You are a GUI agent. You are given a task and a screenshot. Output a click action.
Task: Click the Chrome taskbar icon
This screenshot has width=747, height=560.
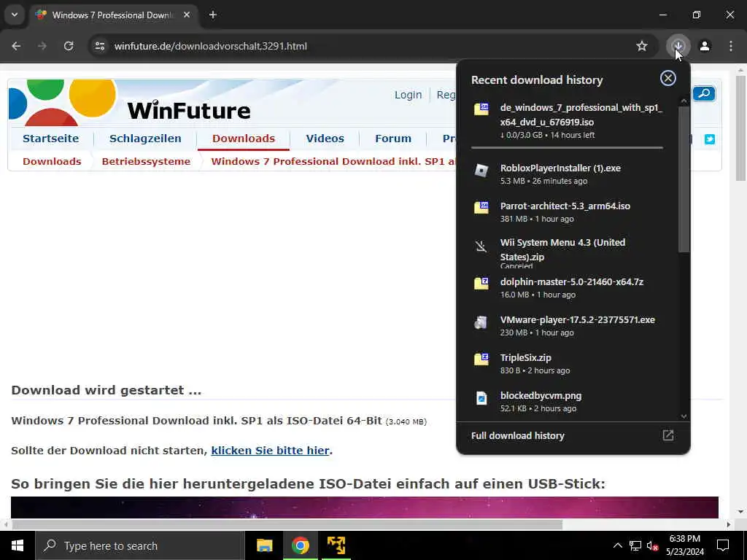pyautogui.click(x=300, y=545)
